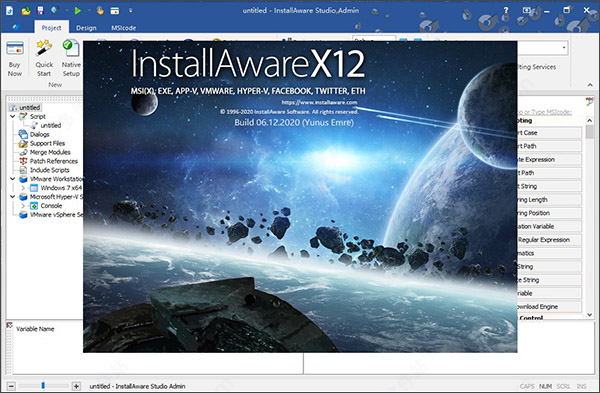The image size is (600, 393).
Task: Click the command list scrollbar down arrow
Action: (x=590, y=315)
